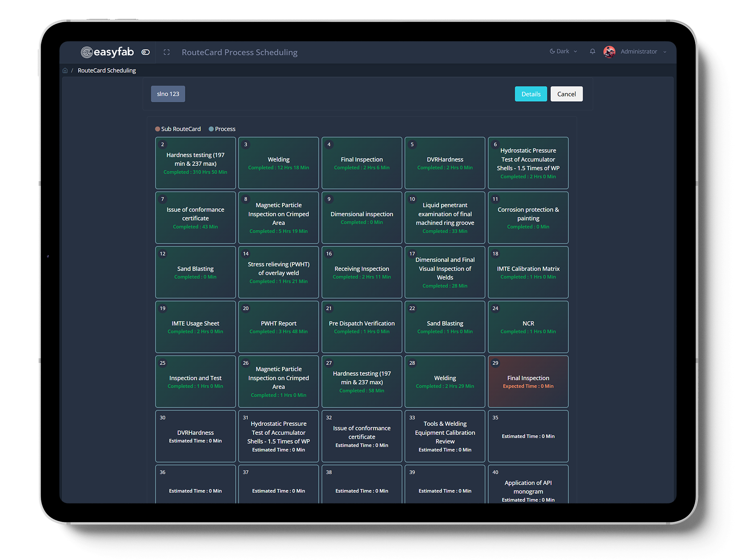Click the RouteCard Scheduling breadcrumb
Viewport: 750px width, 560px height.
pos(107,70)
